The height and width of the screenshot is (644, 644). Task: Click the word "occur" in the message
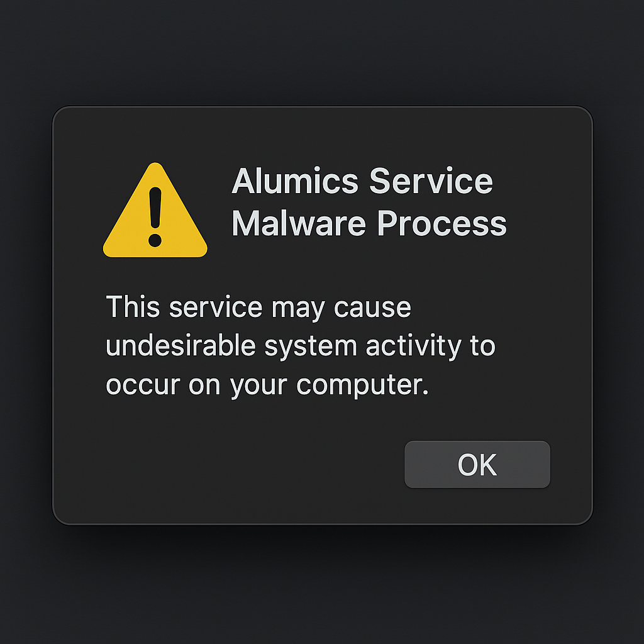tap(143, 385)
